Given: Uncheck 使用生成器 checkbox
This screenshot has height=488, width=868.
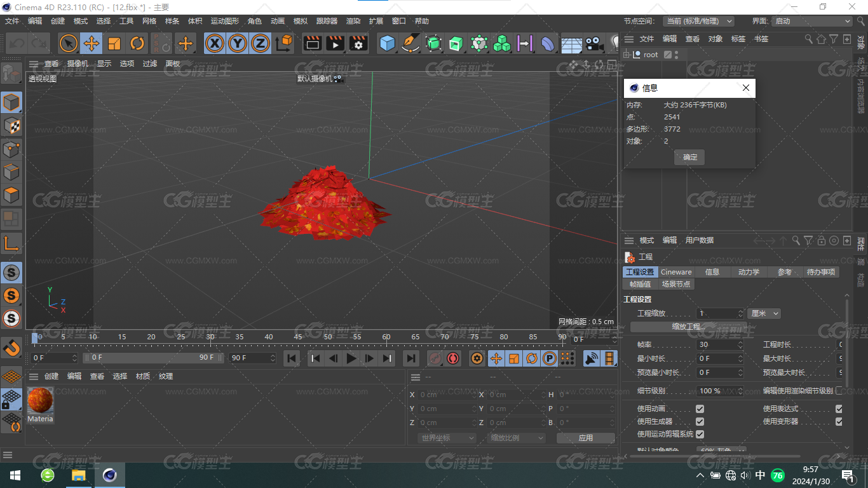Looking at the screenshot, I should point(700,421).
